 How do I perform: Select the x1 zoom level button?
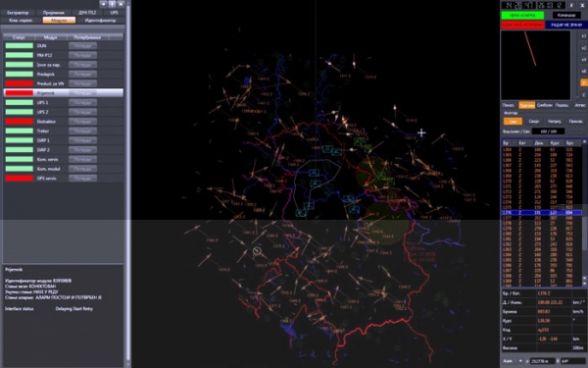pos(583,36)
